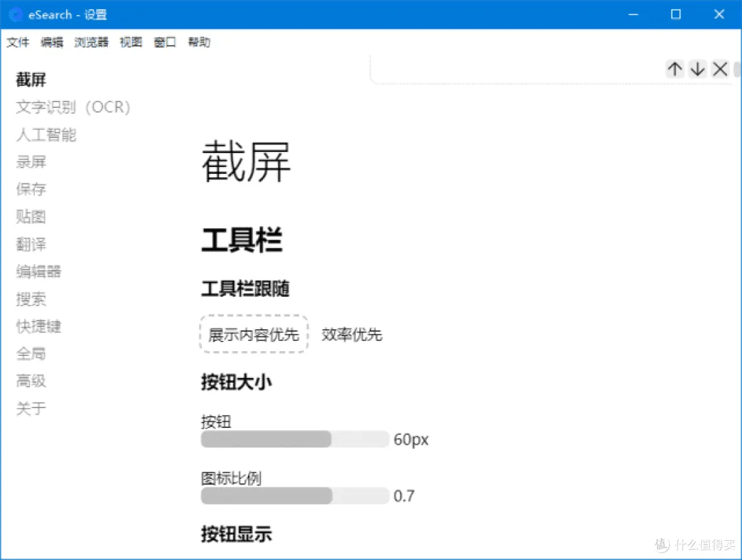The image size is (742, 560).
Task: Switch to the 文字识别（OCR）settings section
Action: point(72,107)
